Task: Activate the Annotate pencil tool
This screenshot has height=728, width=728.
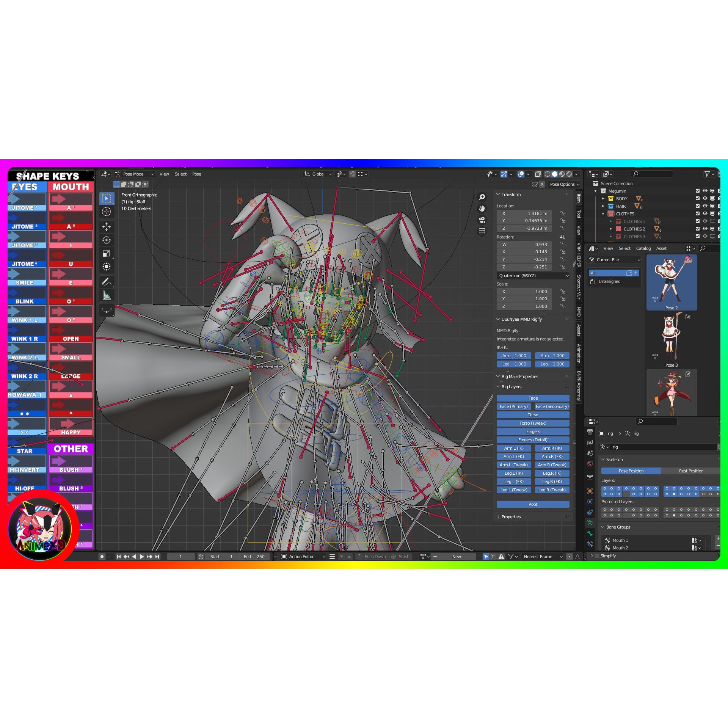Action: tap(107, 282)
